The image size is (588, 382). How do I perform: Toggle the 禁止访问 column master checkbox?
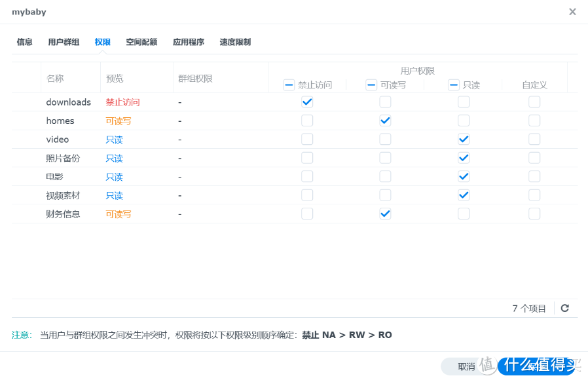click(288, 84)
